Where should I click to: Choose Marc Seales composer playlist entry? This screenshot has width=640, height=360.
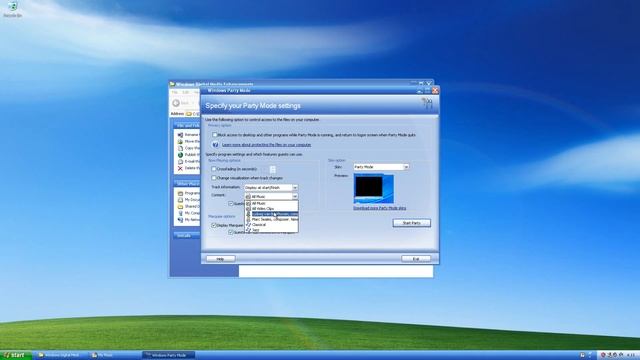coord(271,219)
